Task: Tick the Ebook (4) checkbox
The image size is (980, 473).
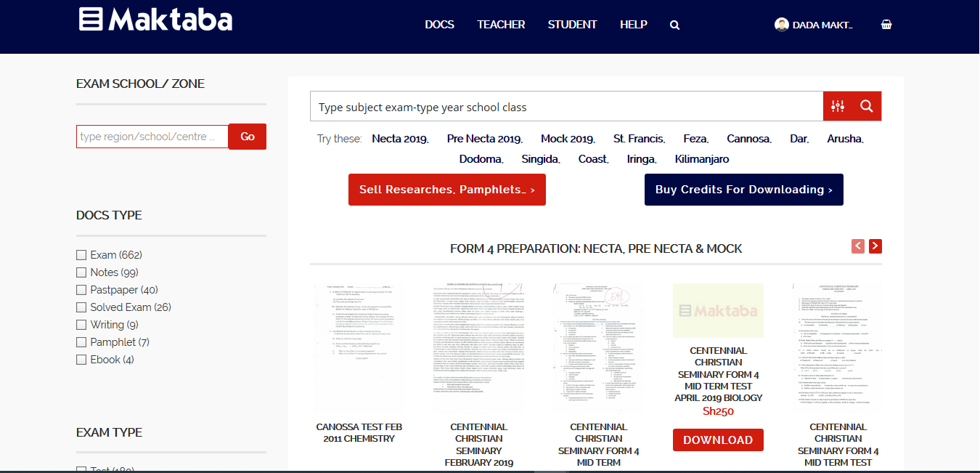Action: coord(81,360)
